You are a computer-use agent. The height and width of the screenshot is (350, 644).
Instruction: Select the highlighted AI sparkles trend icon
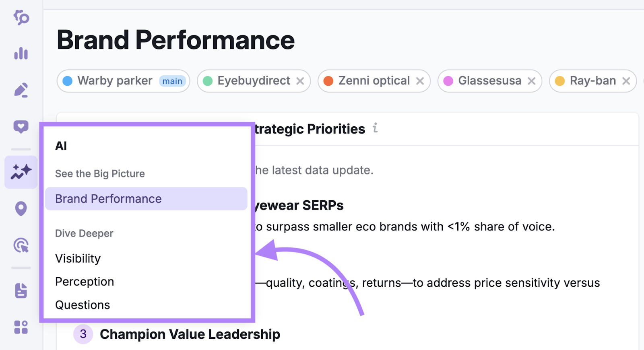coord(21,172)
